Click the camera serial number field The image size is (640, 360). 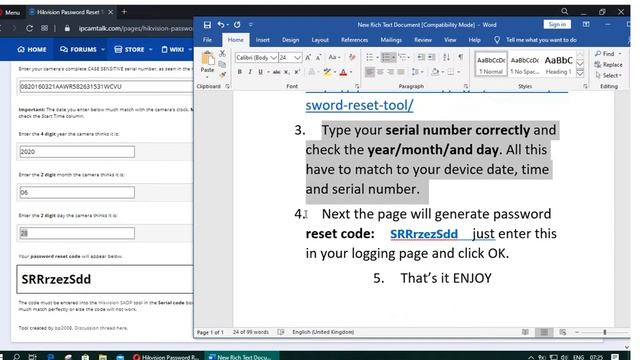point(106,87)
